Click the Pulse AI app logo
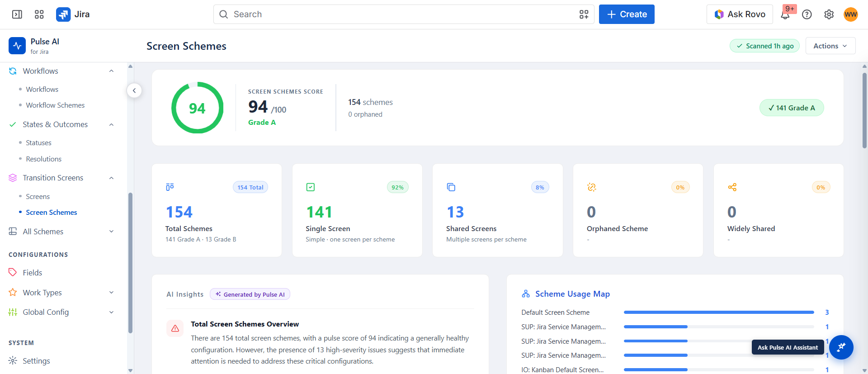Viewport: 868px width, 374px height. pyautogui.click(x=17, y=46)
